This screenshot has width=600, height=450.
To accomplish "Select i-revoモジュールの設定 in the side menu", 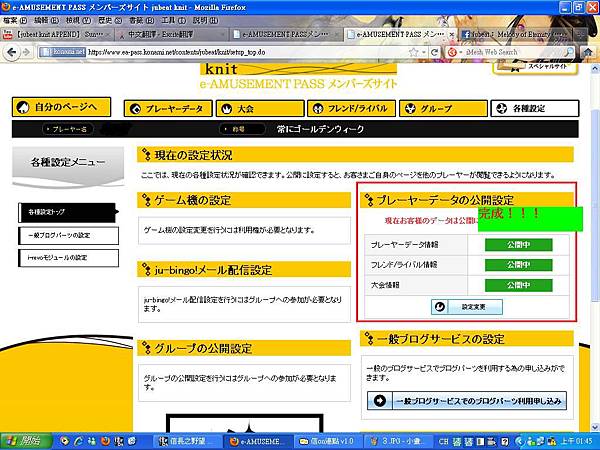I will click(68, 258).
